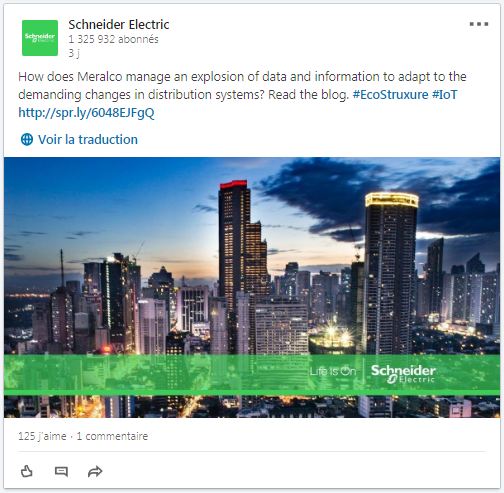Click Voir la traduction link
The height and width of the screenshot is (493, 504).
[88, 139]
